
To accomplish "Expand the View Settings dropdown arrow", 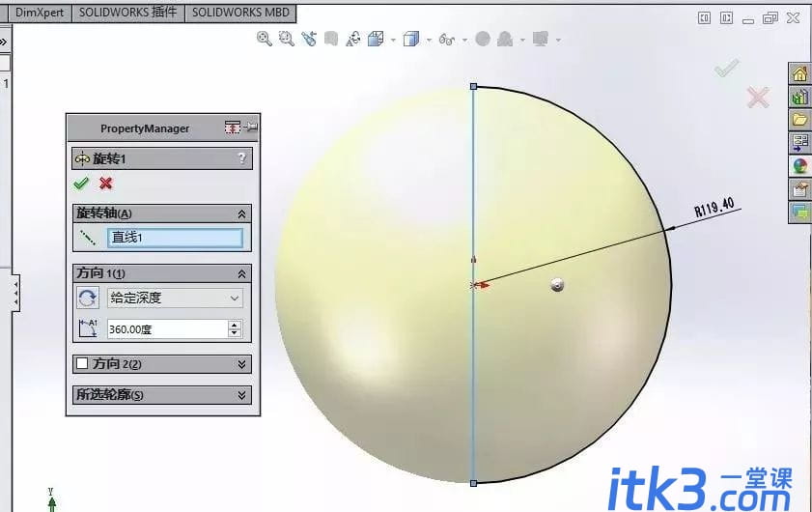I will pyautogui.click(x=558, y=40).
